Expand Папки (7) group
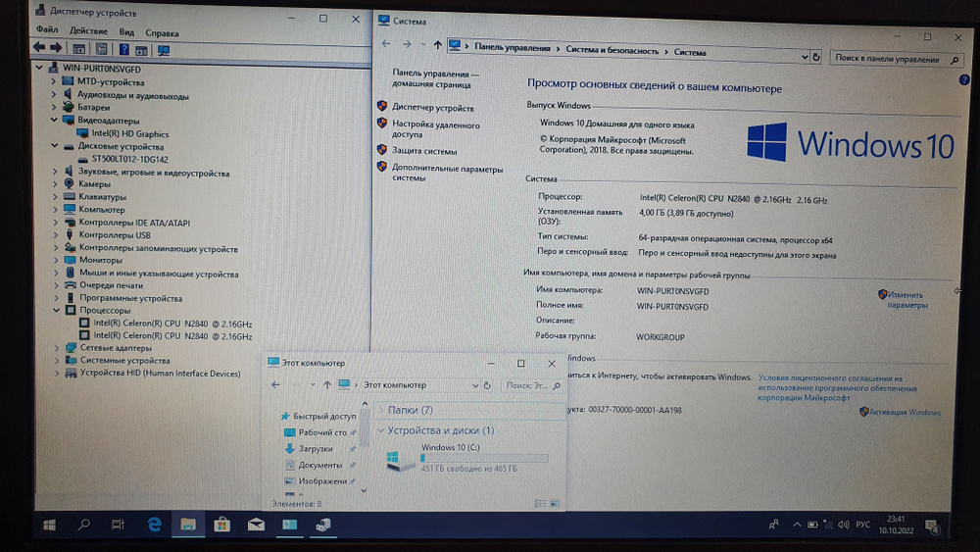The height and width of the screenshot is (552, 980). click(380, 410)
